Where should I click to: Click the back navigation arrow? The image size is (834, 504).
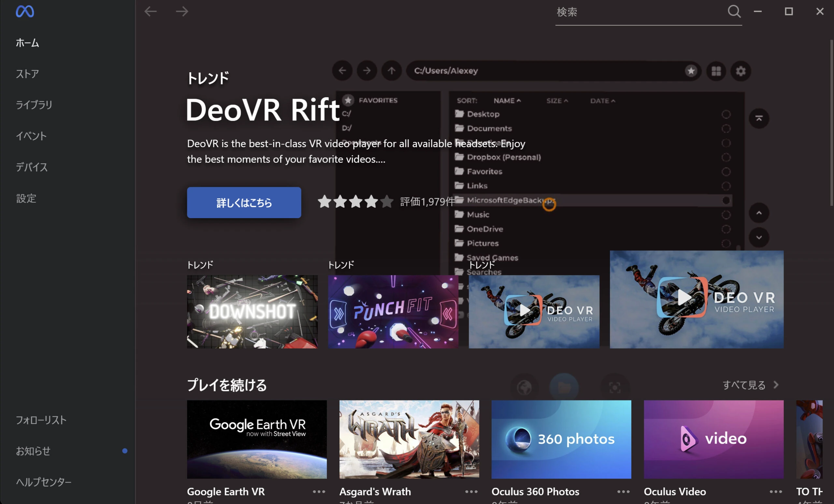tap(150, 11)
